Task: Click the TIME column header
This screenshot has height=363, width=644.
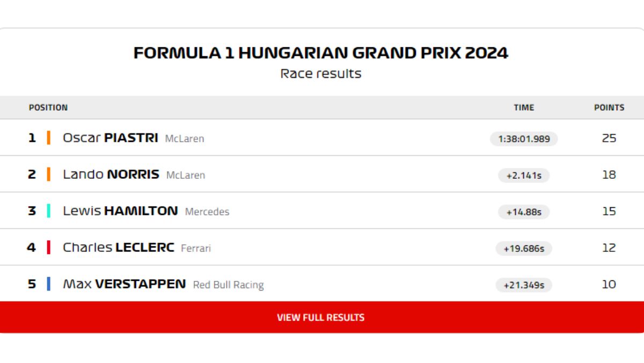Action: (x=524, y=107)
